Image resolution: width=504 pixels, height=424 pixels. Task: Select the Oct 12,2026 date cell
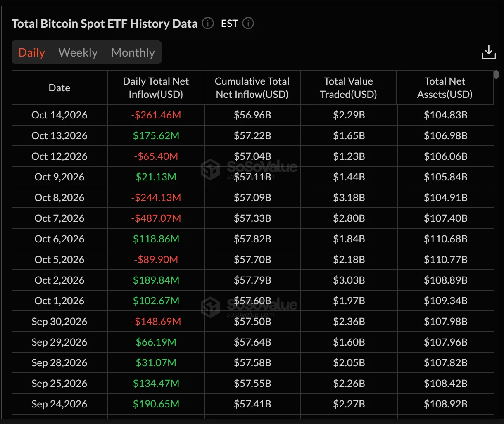click(59, 156)
